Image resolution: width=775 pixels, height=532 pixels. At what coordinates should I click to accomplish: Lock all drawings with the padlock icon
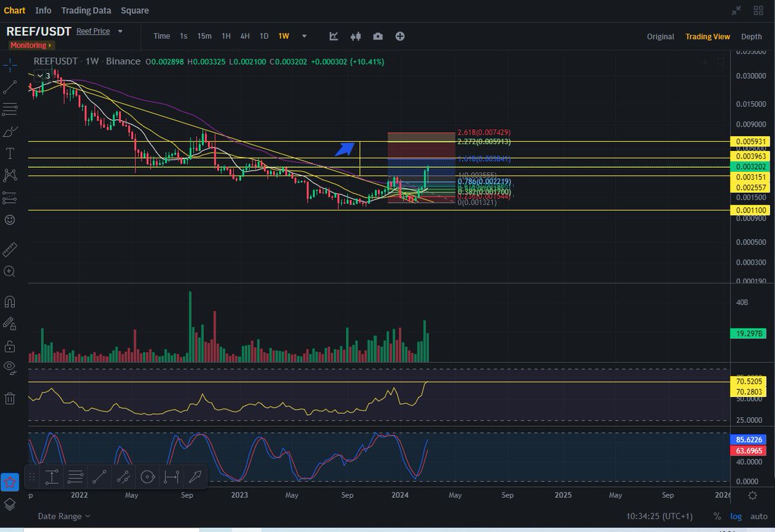pyautogui.click(x=9, y=344)
